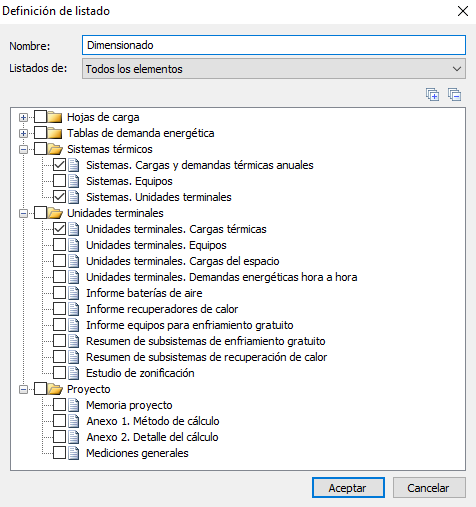Collapse the Proyecto node

[23, 389]
